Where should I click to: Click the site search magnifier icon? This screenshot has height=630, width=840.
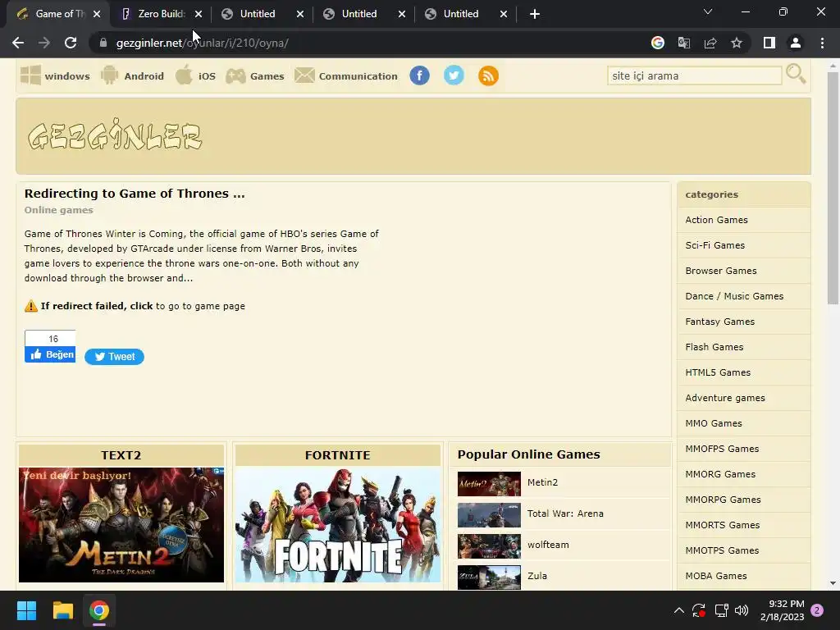(x=796, y=74)
